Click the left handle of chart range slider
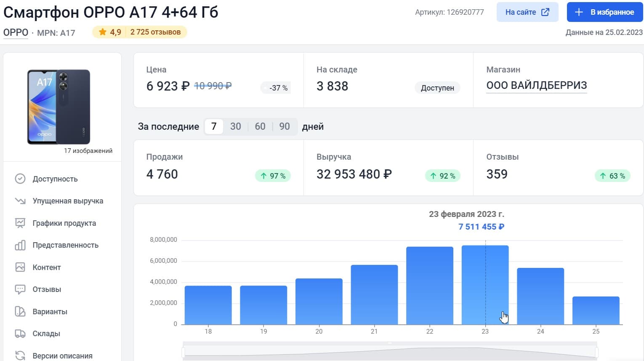The height and width of the screenshot is (361, 644). pos(184,352)
